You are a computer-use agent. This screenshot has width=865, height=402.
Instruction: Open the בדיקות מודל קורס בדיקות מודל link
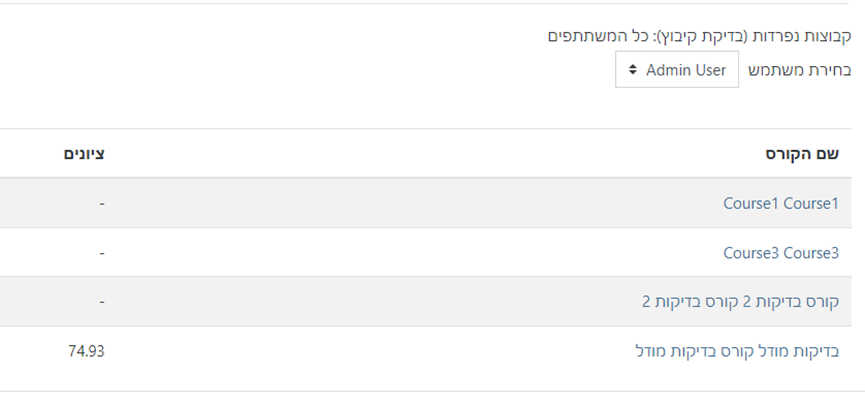pyautogui.click(x=737, y=351)
